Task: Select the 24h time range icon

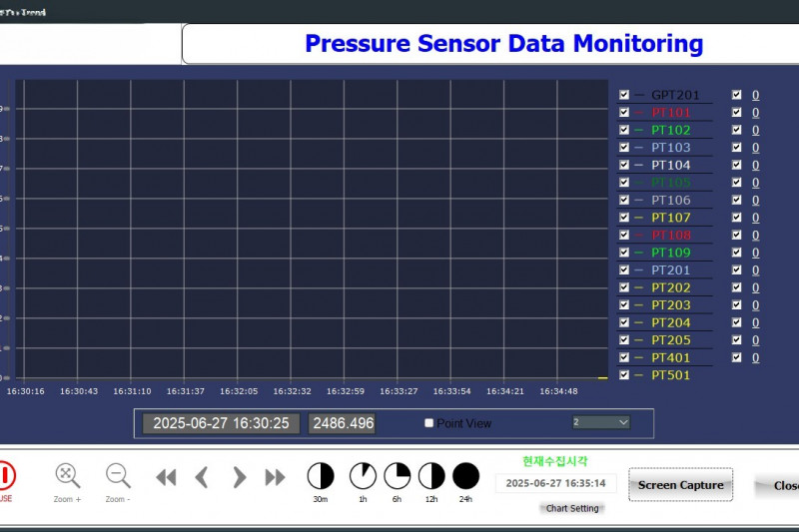Action: [x=465, y=476]
